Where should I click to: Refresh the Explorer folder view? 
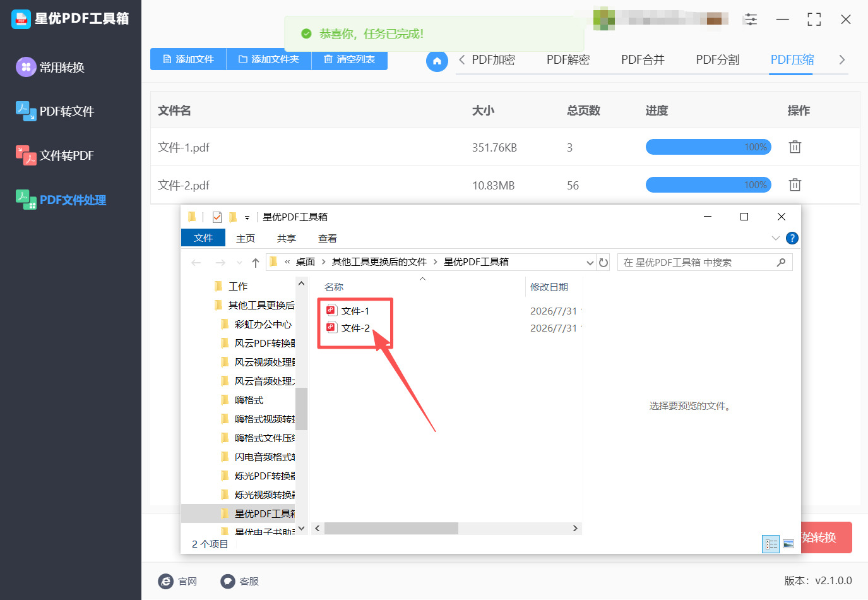pos(603,262)
